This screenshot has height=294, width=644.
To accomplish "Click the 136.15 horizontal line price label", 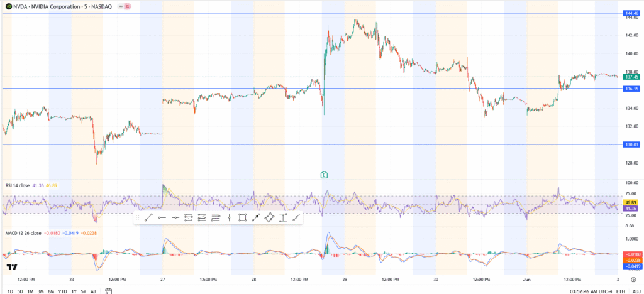I will [631, 89].
